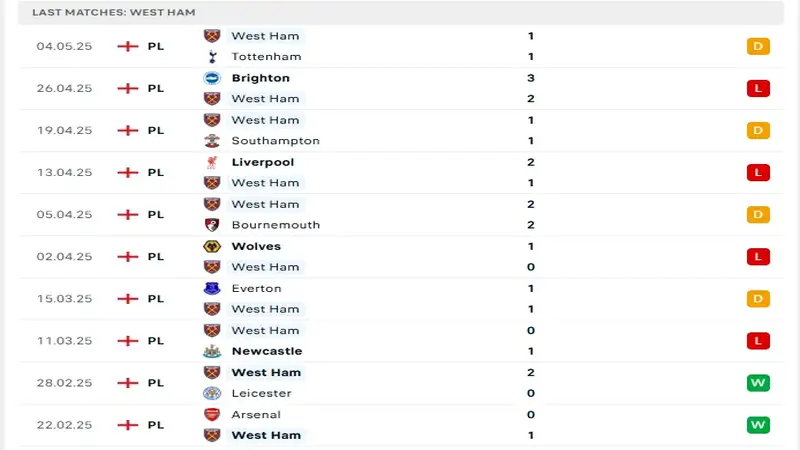Click the Newcastle club crest icon

211,351
